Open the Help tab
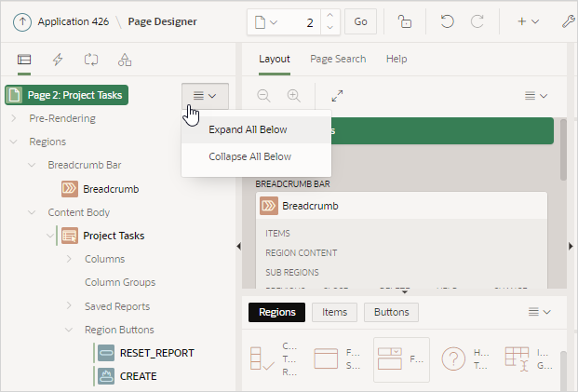578x392 pixels. tap(397, 59)
